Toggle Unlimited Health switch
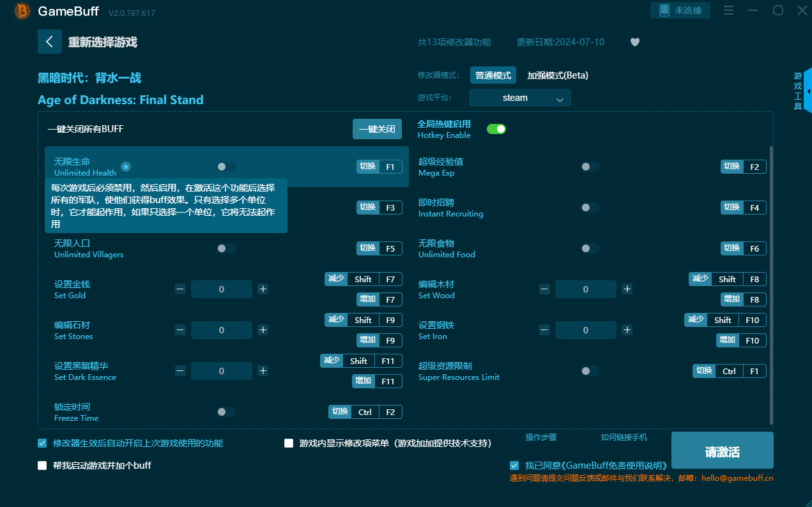812x507 pixels. 226,167
